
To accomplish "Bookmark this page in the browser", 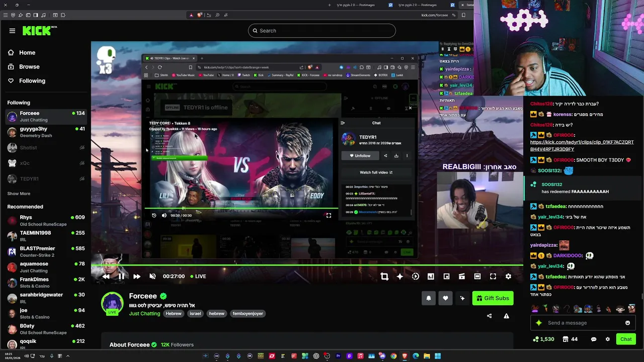I will pyautogui.click(x=463, y=15).
